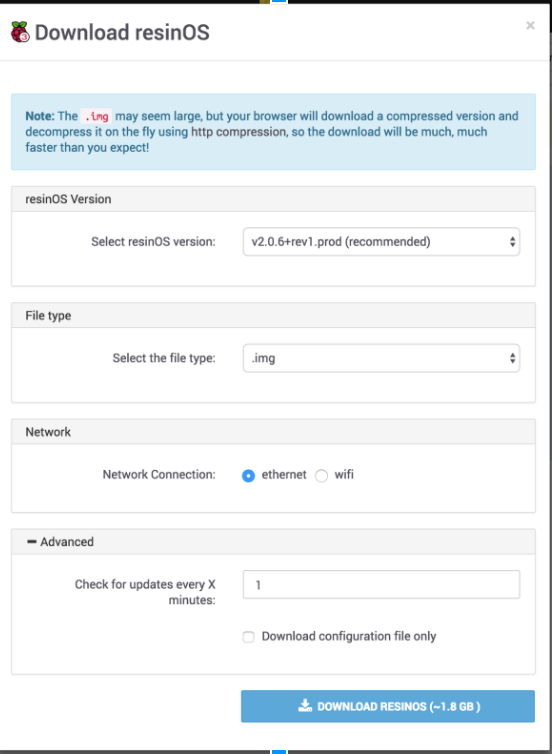Focus the update interval minutes field
552x754 pixels.
pos(381,585)
